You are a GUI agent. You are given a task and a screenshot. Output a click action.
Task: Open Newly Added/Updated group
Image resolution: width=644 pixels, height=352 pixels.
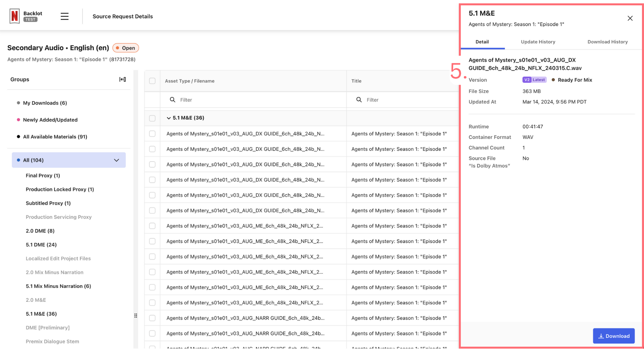pyautogui.click(x=50, y=120)
